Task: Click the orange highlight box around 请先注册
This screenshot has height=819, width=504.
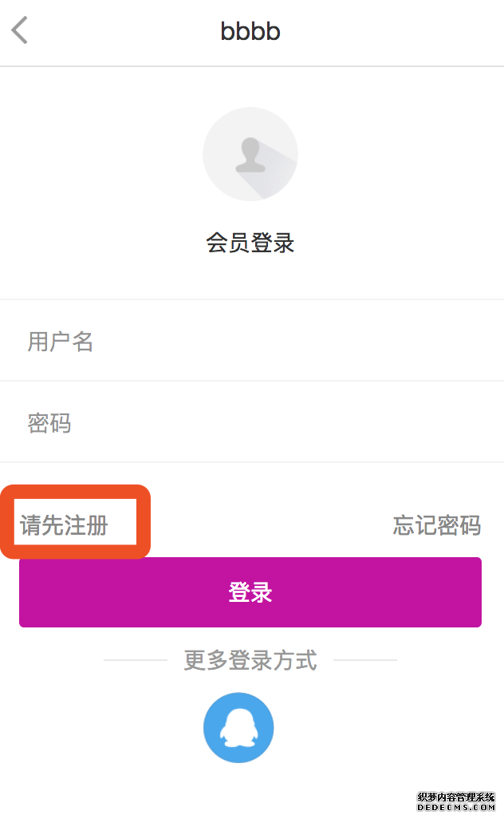Action: pos(76,522)
